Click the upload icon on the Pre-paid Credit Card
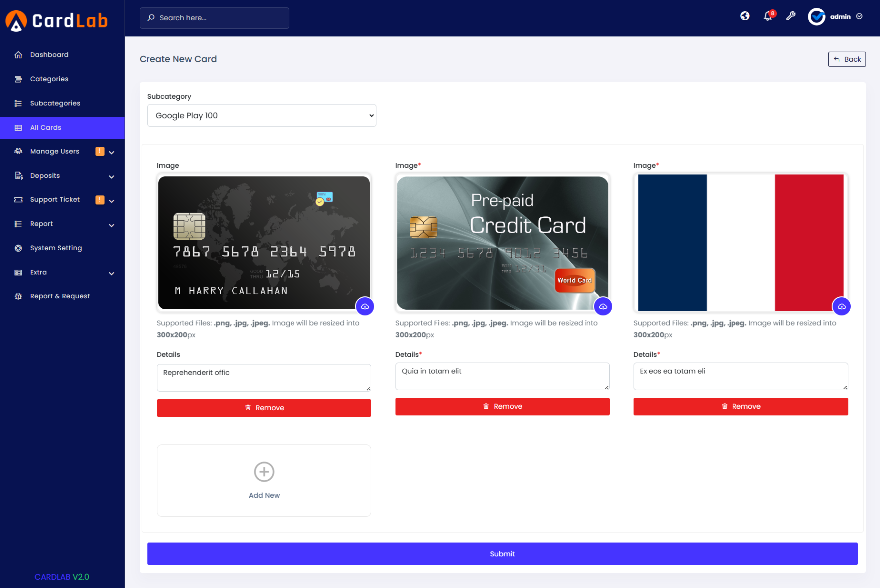 [x=603, y=306]
